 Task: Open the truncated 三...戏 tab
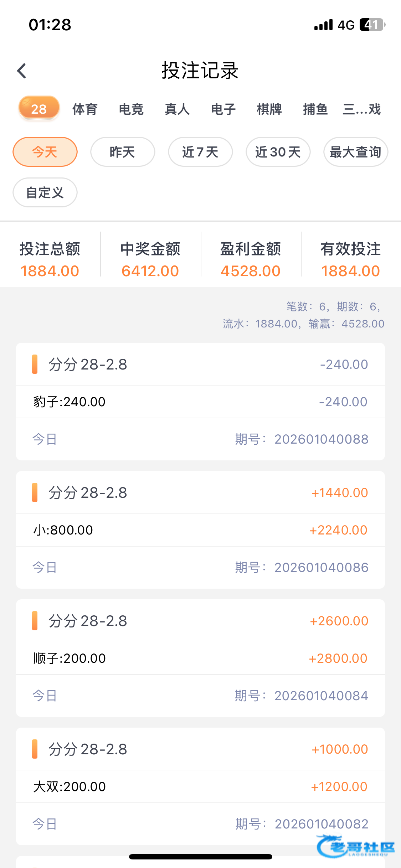[x=361, y=109]
